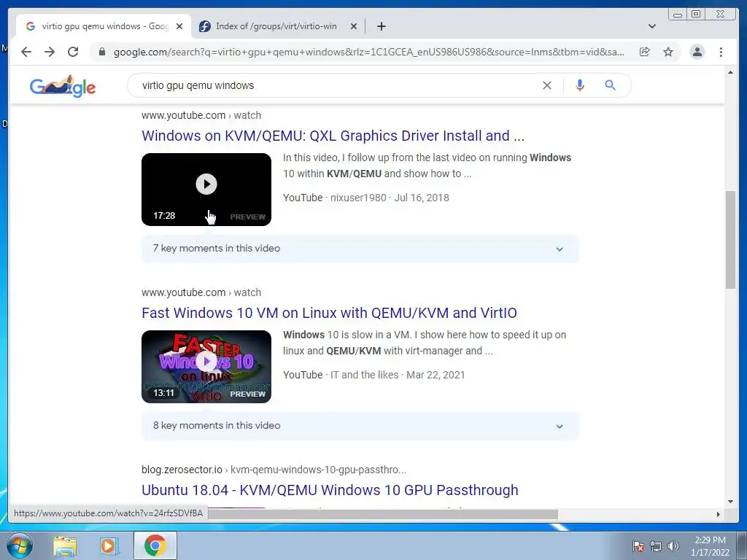Submit search with magnifier icon
The width and height of the screenshot is (747, 560).
point(610,85)
